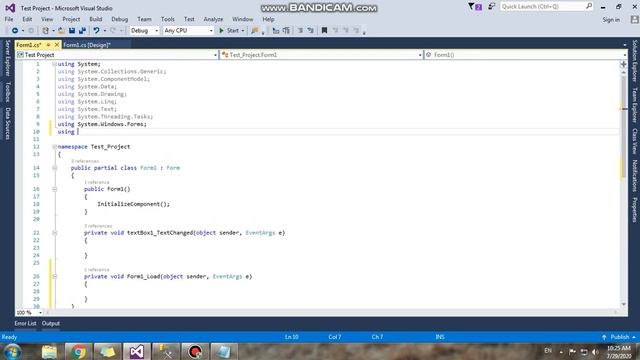The height and width of the screenshot is (360, 640).
Task: Open the Project menu
Action: tap(71, 19)
